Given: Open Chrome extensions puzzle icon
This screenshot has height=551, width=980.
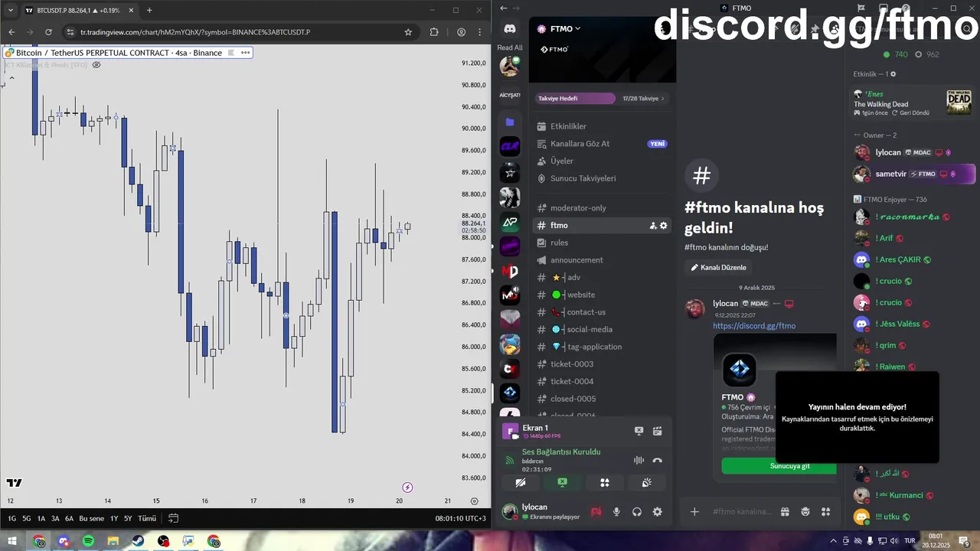Looking at the screenshot, I should (434, 32).
